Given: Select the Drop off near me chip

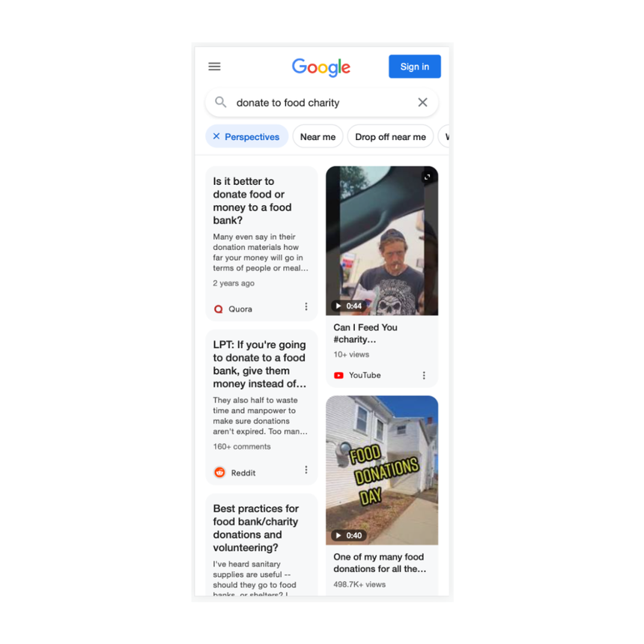Looking at the screenshot, I should tap(390, 137).
